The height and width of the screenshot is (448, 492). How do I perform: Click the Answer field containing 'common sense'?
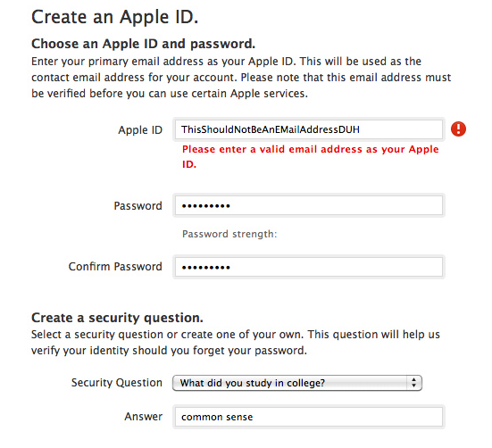click(309, 417)
